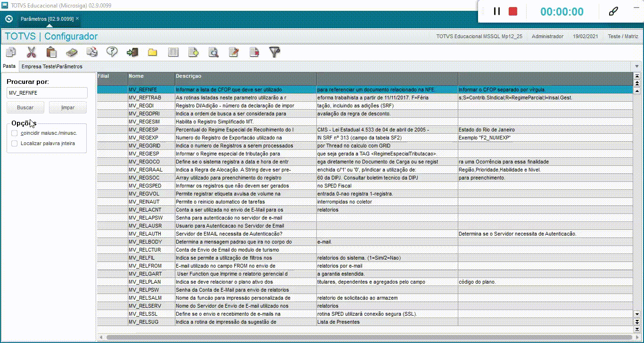644x343 pixels.
Task: Click the table list view toolbar icon
Action: [x=173, y=52]
